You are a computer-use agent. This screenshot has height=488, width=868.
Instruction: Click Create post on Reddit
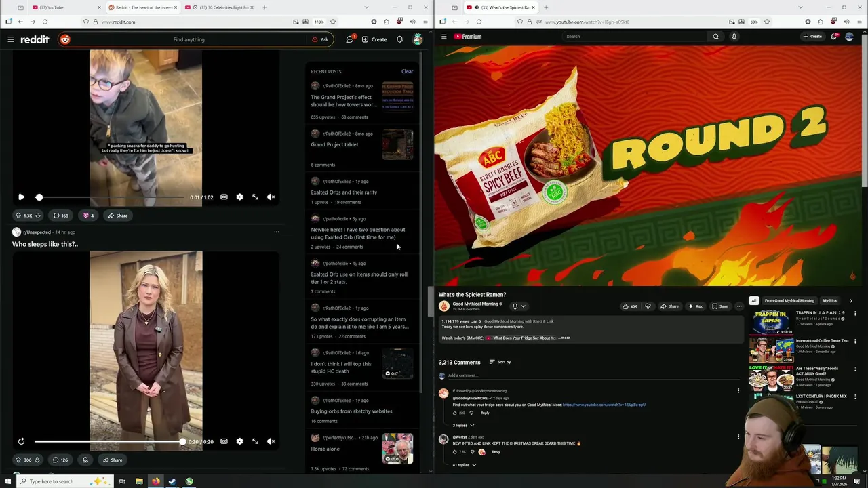374,39
